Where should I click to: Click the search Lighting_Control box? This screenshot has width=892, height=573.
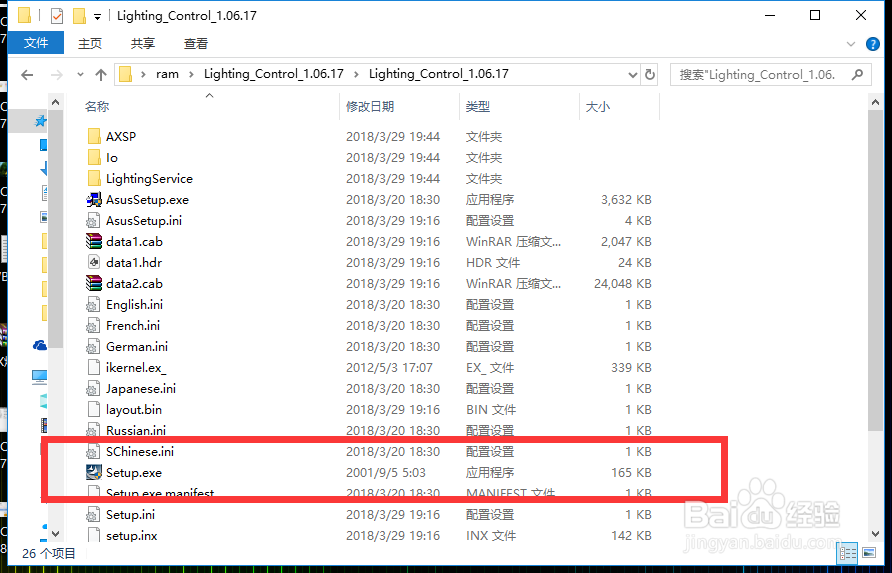point(771,75)
